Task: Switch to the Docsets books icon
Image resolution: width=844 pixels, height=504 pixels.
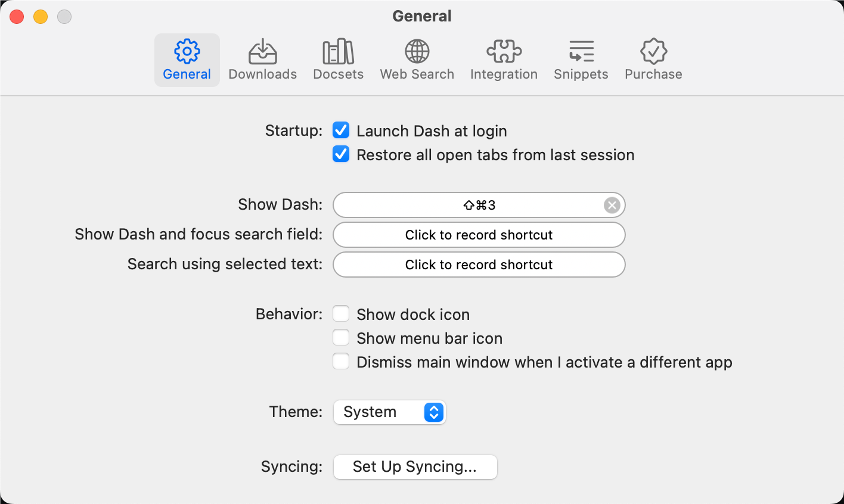Action: pyautogui.click(x=338, y=52)
